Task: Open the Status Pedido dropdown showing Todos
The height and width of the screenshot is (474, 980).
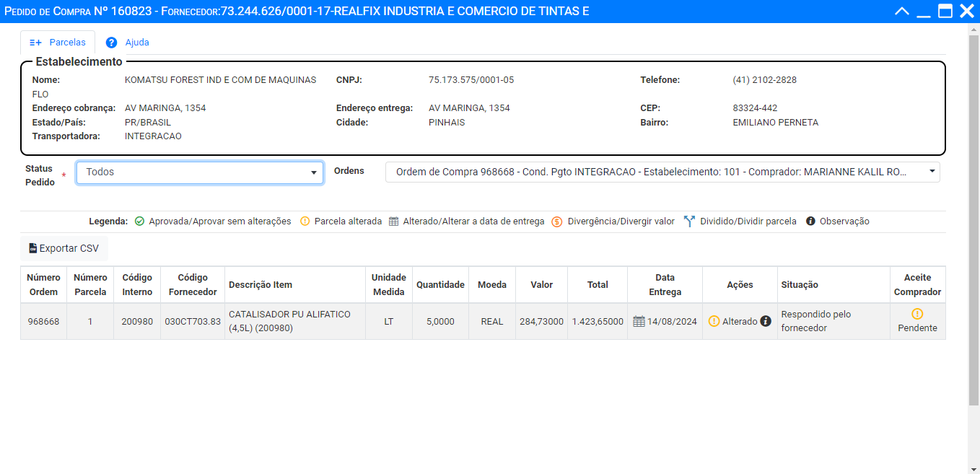Action: click(x=200, y=172)
